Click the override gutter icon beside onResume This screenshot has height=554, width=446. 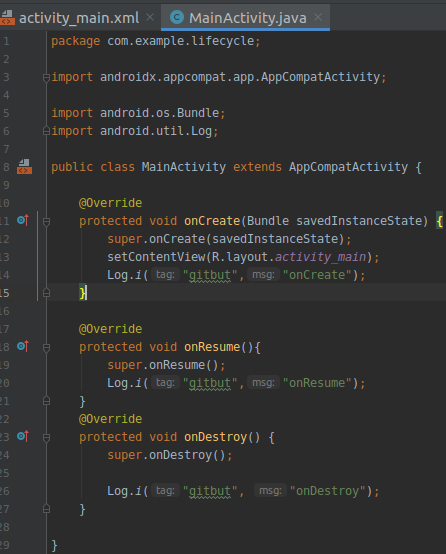(23, 346)
